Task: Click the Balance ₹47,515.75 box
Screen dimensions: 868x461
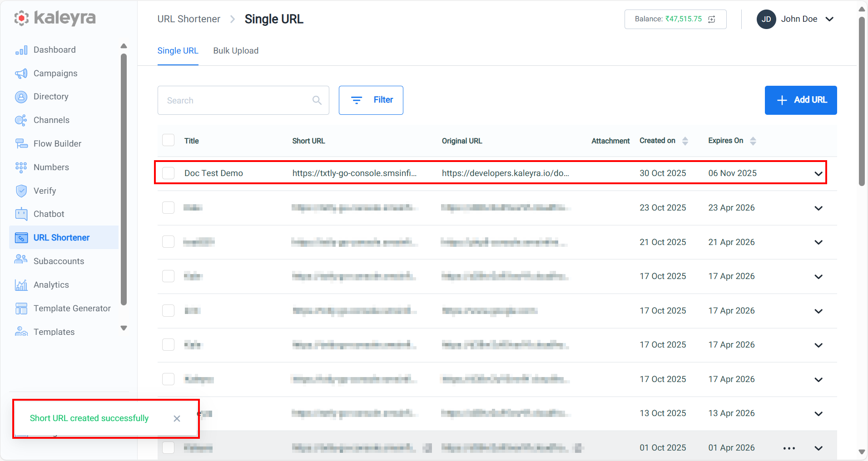Action: (675, 19)
